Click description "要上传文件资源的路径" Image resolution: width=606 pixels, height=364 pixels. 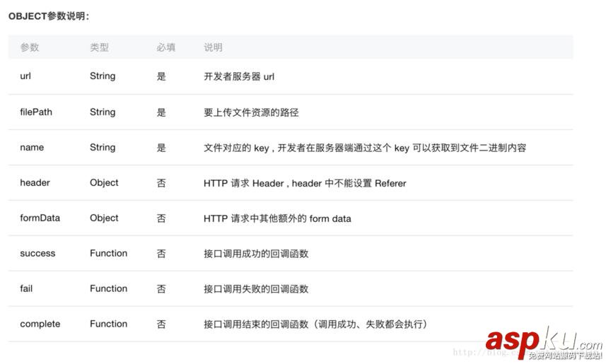[x=251, y=112]
